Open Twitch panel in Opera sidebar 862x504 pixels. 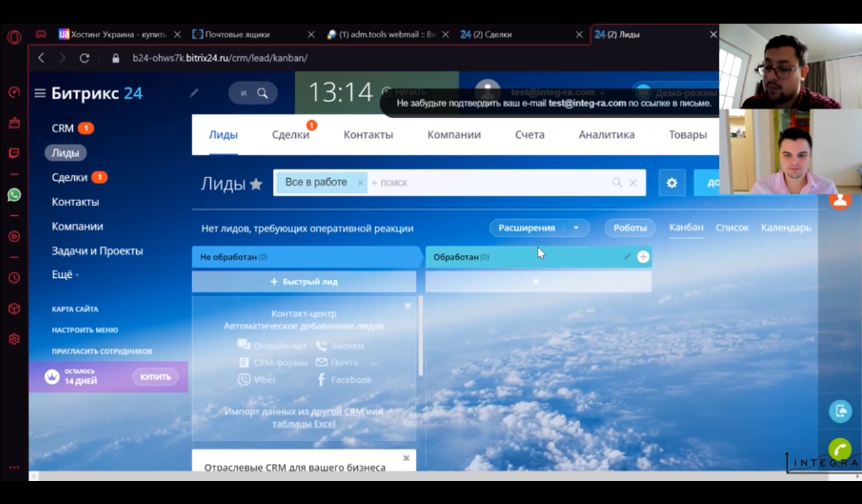point(14,153)
